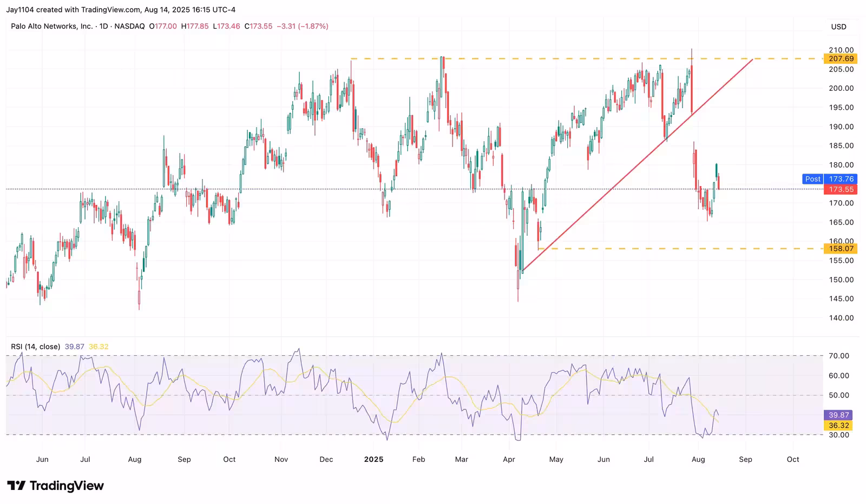Click the 210.00 price axis label
Screen dimensions: 866x504
click(841, 50)
